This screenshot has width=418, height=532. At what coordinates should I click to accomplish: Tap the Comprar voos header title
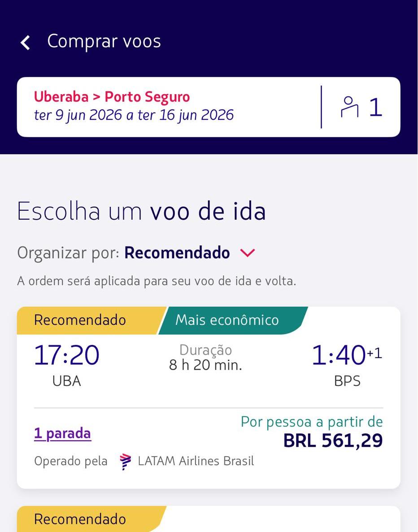click(104, 41)
